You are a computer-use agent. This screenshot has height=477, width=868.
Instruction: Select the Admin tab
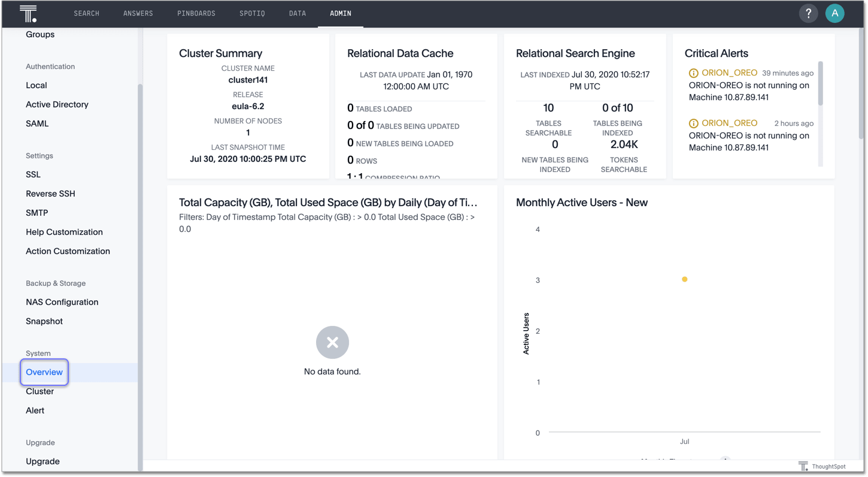pyautogui.click(x=341, y=13)
